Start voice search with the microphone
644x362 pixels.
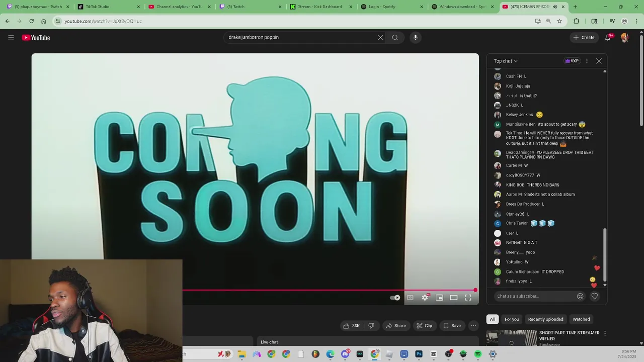pyautogui.click(x=415, y=37)
